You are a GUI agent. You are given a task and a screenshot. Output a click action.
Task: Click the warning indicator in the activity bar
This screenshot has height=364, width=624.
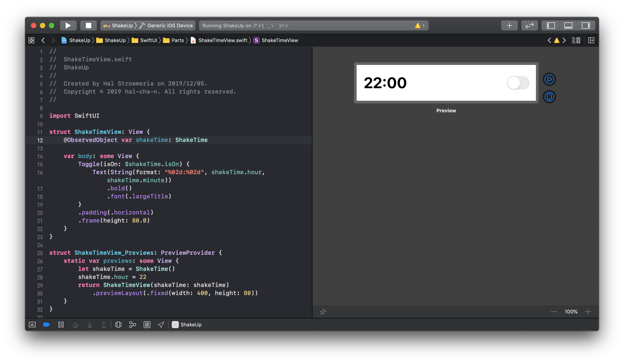pyautogui.click(x=419, y=26)
